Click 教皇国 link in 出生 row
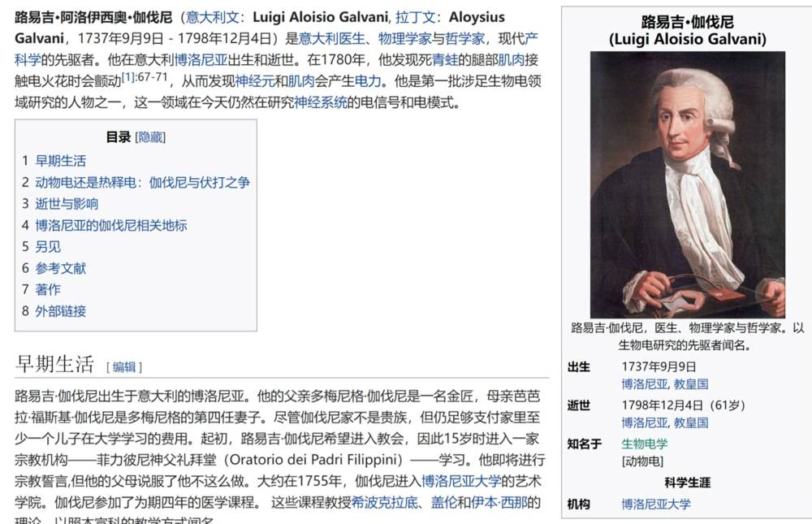 (691, 384)
